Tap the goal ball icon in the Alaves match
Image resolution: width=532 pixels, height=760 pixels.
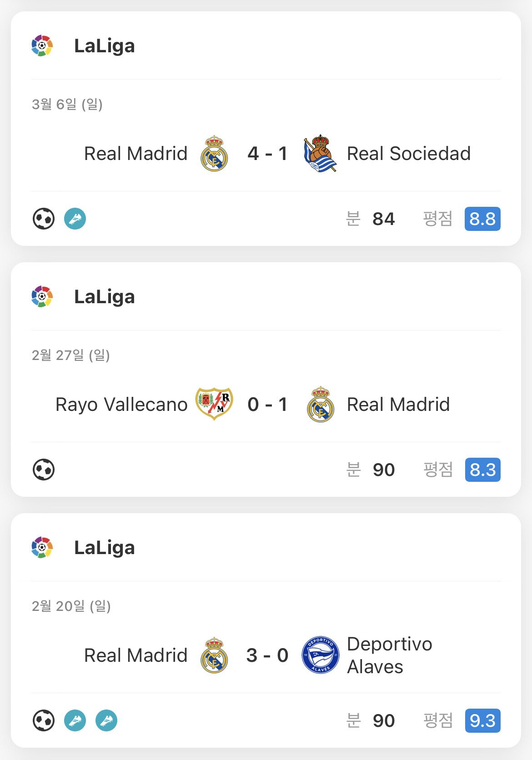click(x=44, y=720)
